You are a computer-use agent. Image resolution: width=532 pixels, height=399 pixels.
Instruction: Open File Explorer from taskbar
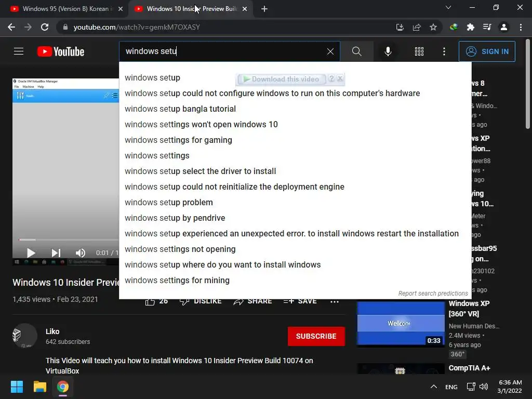(x=39, y=387)
